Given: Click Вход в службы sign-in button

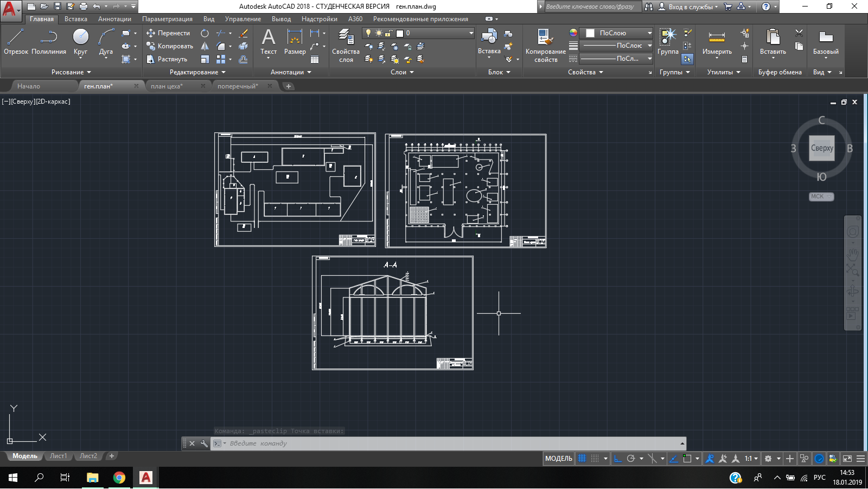Looking at the screenshot, I should [x=688, y=7].
